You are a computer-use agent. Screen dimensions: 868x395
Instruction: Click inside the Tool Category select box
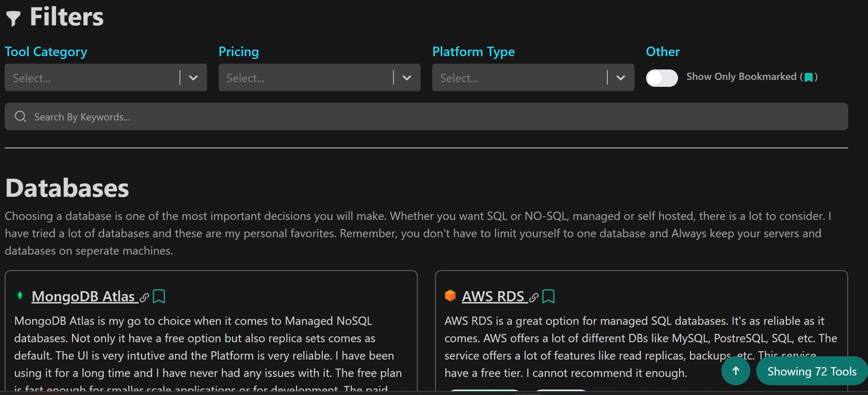[x=106, y=77]
